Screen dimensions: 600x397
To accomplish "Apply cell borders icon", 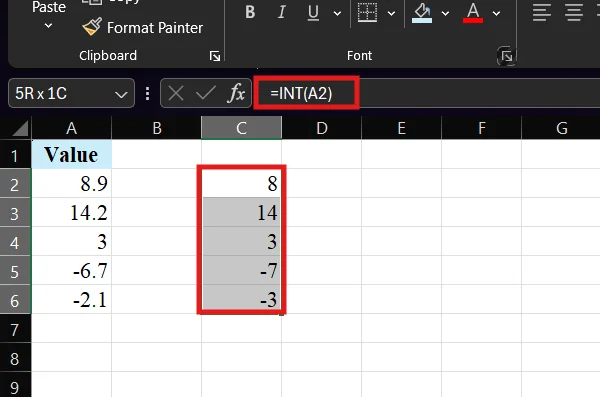I will [x=367, y=12].
